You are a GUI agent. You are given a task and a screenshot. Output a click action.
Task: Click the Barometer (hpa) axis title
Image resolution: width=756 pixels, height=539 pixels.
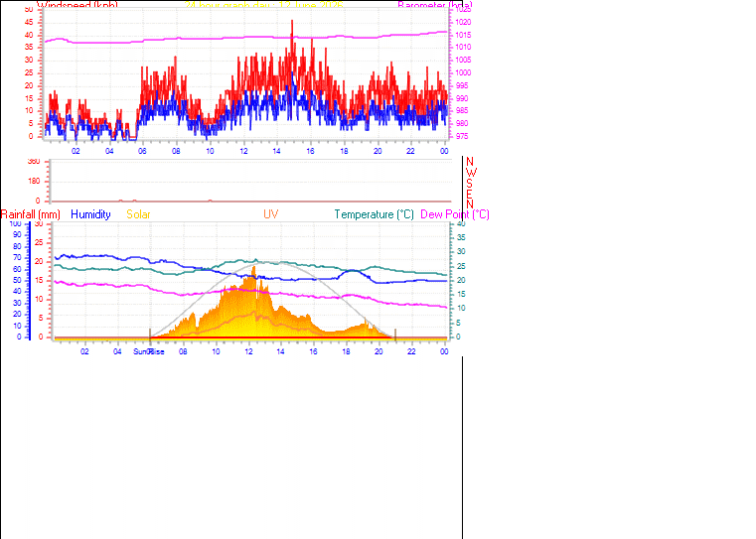[435, 5]
